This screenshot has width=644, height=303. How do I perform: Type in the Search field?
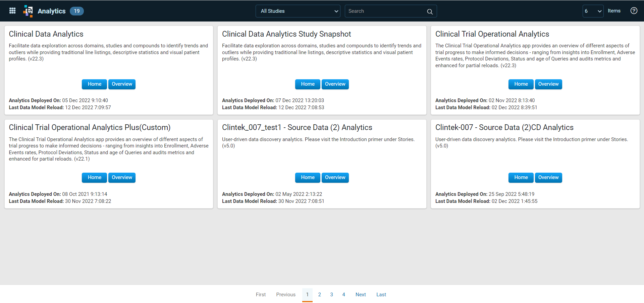click(386, 11)
